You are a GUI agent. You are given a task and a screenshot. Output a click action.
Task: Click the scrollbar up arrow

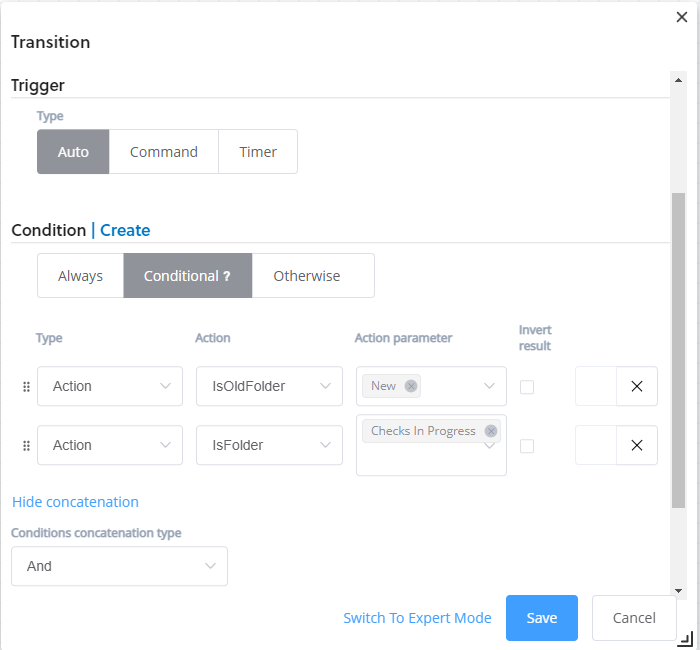pyautogui.click(x=679, y=80)
